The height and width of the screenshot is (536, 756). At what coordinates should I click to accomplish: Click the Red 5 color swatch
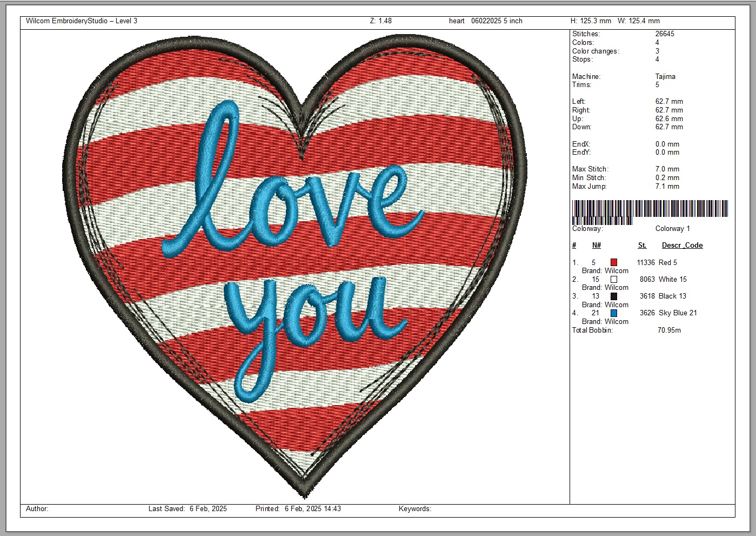click(613, 262)
